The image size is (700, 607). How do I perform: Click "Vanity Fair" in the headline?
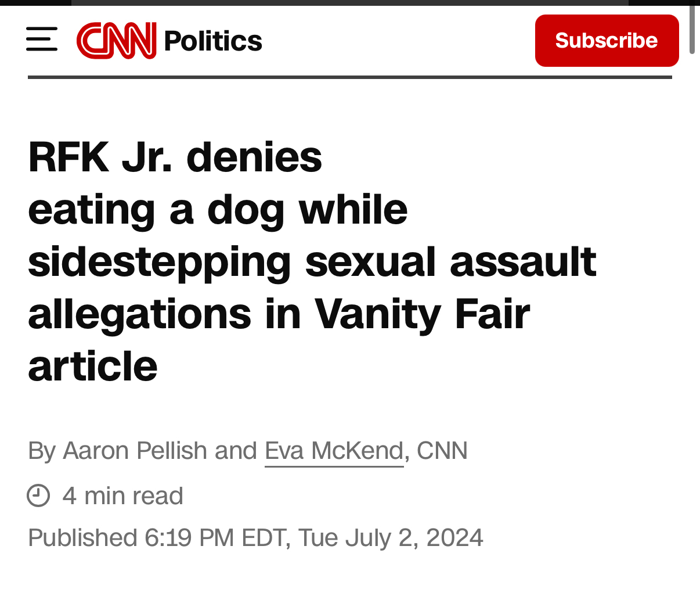pyautogui.click(x=422, y=314)
